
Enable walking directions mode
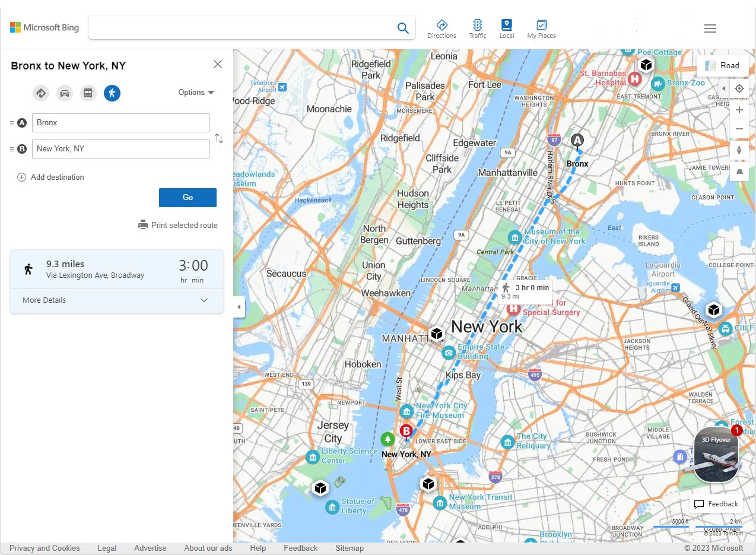(112, 93)
